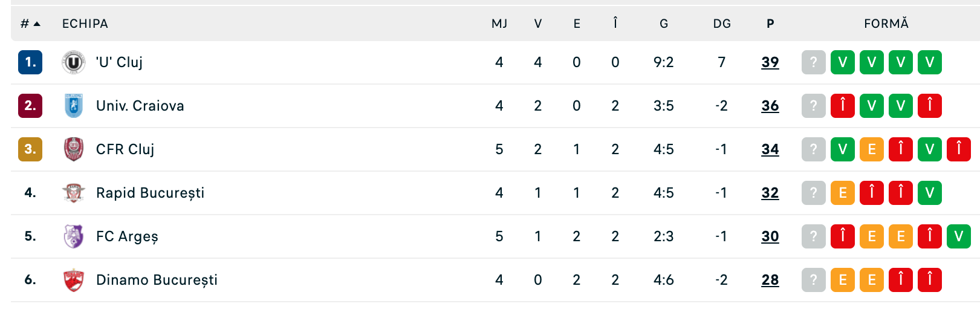Click the 'U' Cluj team crest
This screenshot has width=980, height=315.
[74, 62]
